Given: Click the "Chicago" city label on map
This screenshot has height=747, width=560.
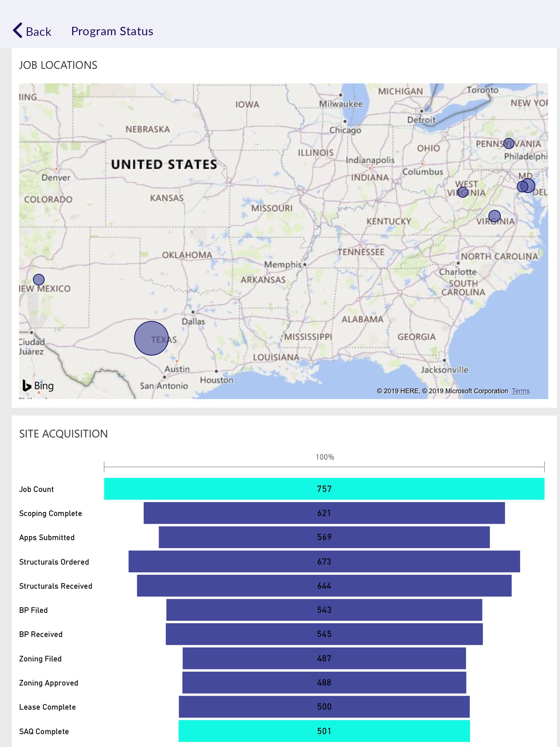Looking at the screenshot, I should 345,130.
